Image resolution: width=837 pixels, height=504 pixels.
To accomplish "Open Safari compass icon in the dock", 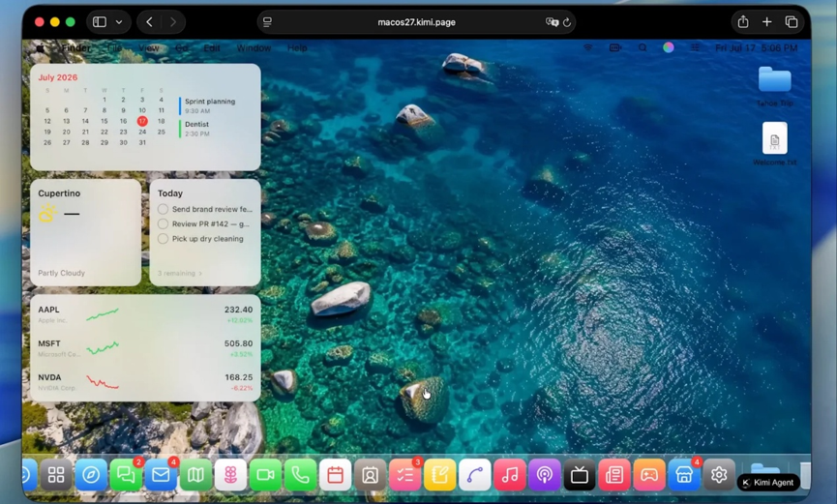I will (x=91, y=475).
